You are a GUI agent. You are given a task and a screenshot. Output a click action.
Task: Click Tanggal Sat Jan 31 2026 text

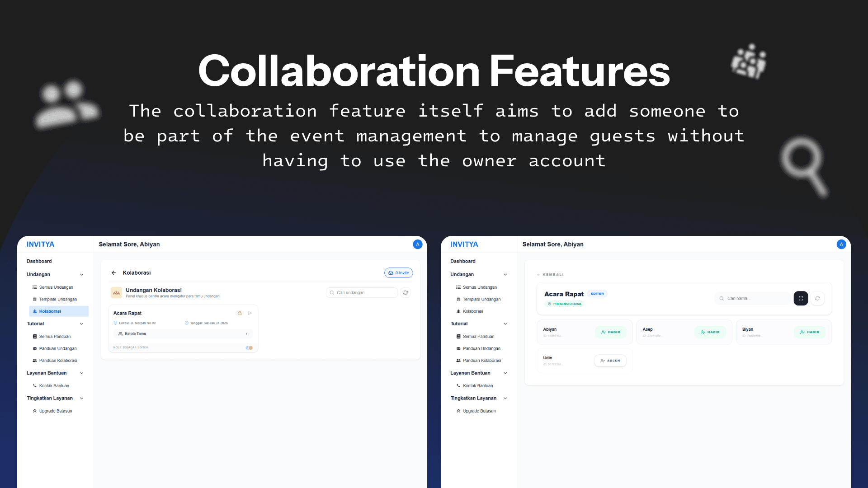[x=208, y=323]
